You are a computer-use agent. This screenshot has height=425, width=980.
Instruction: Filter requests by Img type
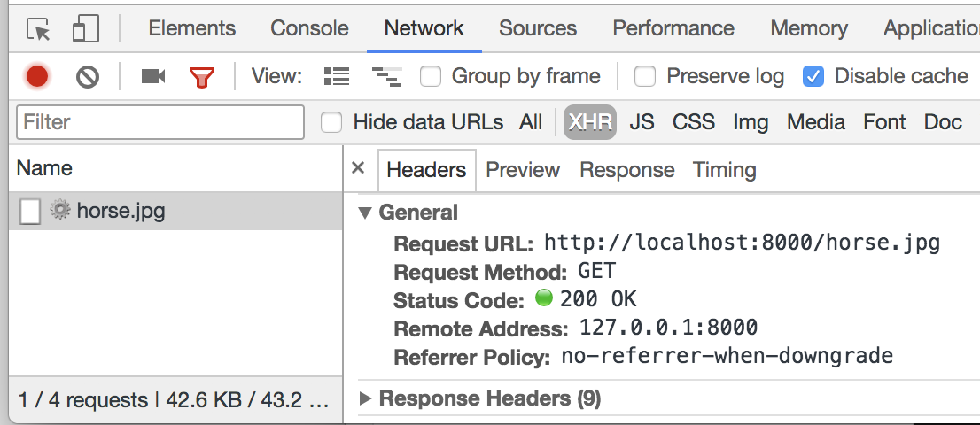tap(751, 122)
